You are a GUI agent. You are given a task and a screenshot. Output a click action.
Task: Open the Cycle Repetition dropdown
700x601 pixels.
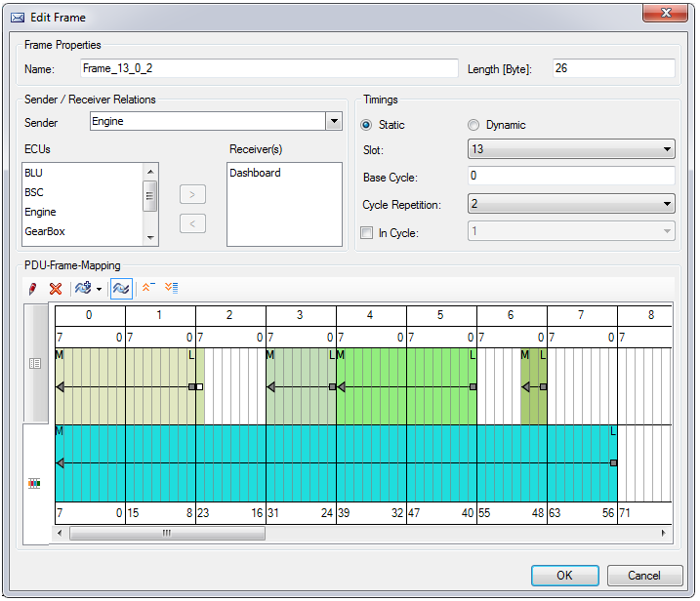(x=571, y=204)
